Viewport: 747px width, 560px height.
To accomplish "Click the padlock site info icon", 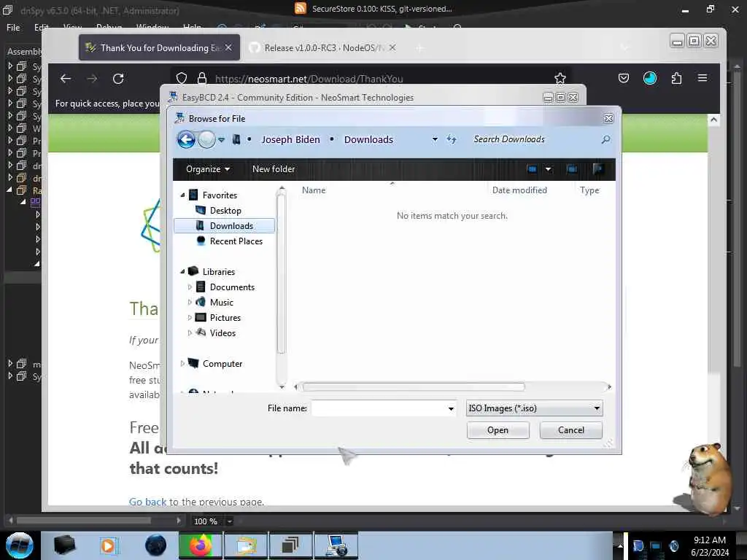I will click(x=202, y=78).
